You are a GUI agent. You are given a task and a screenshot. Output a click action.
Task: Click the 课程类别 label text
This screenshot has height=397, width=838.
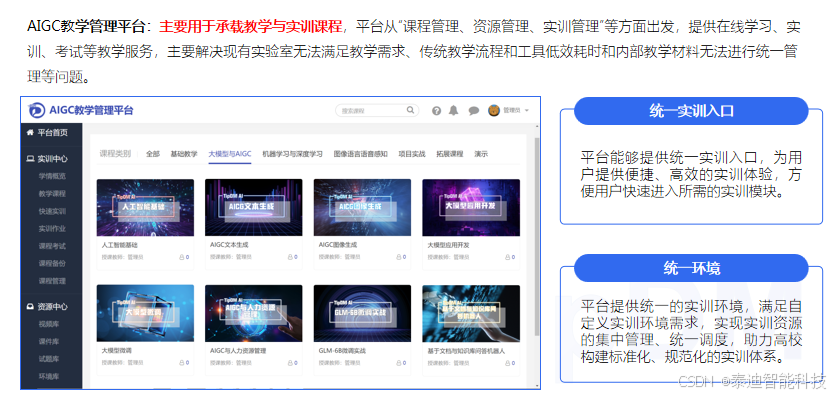click(x=115, y=154)
